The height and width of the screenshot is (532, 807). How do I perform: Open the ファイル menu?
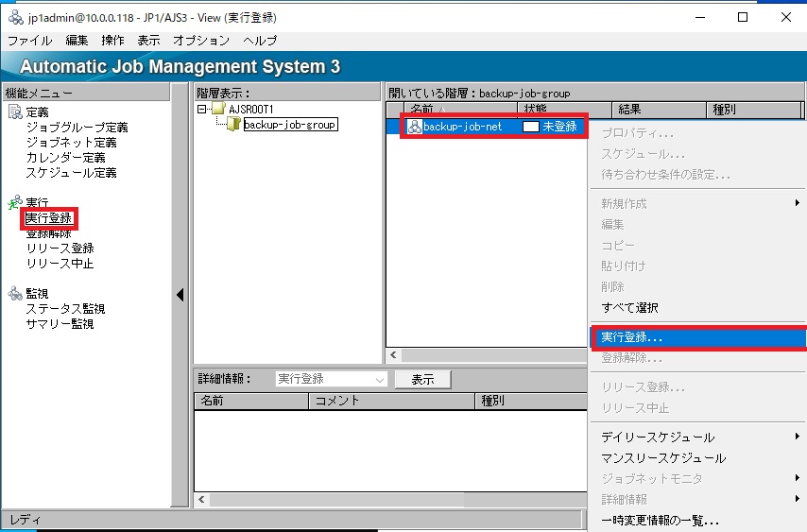pyautogui.click(x=30, y=40)
